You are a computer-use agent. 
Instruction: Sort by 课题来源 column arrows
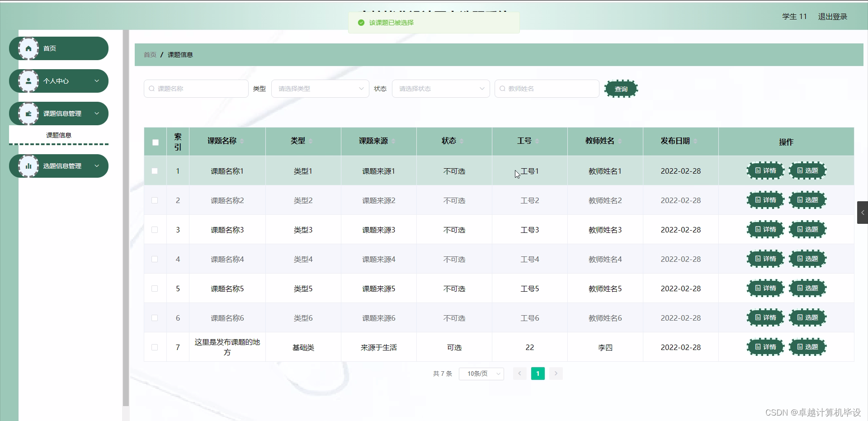pos(393,141)
